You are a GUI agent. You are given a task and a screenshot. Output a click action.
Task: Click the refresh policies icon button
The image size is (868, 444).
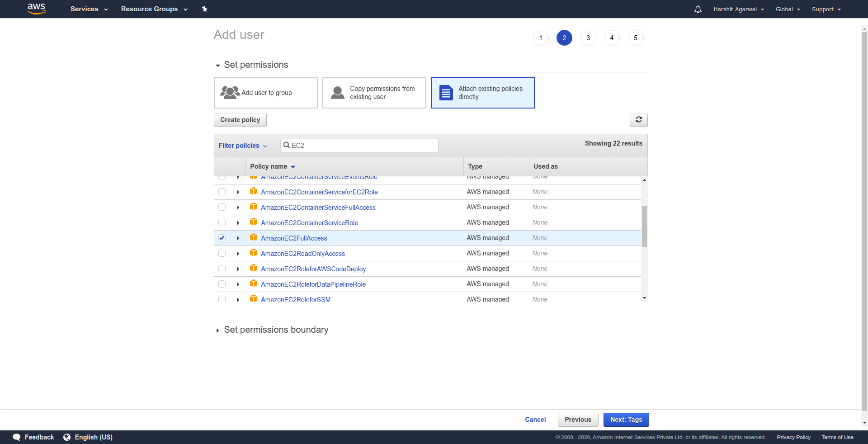638,120
